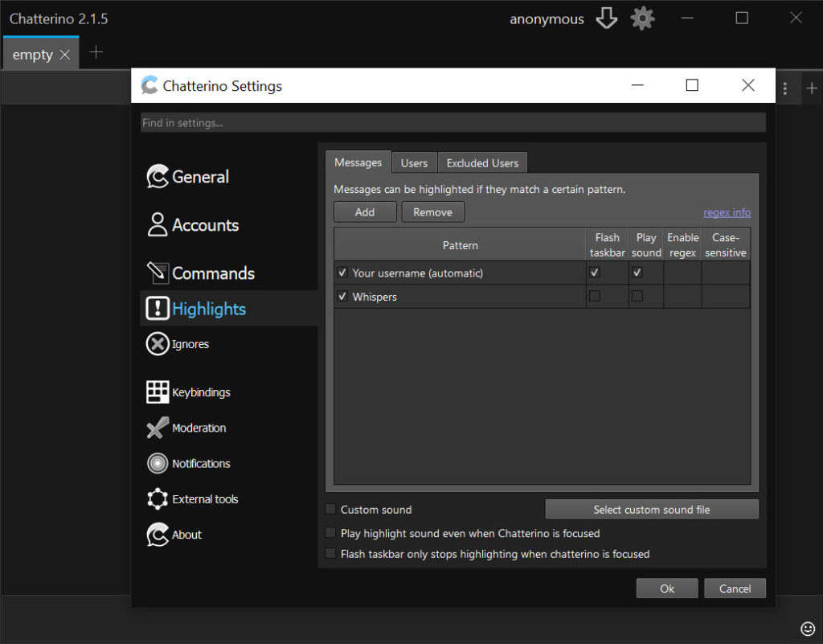This screenshot has width=823, height=644.
Task: Add a new tab with plus button
Action: point(96,53)
